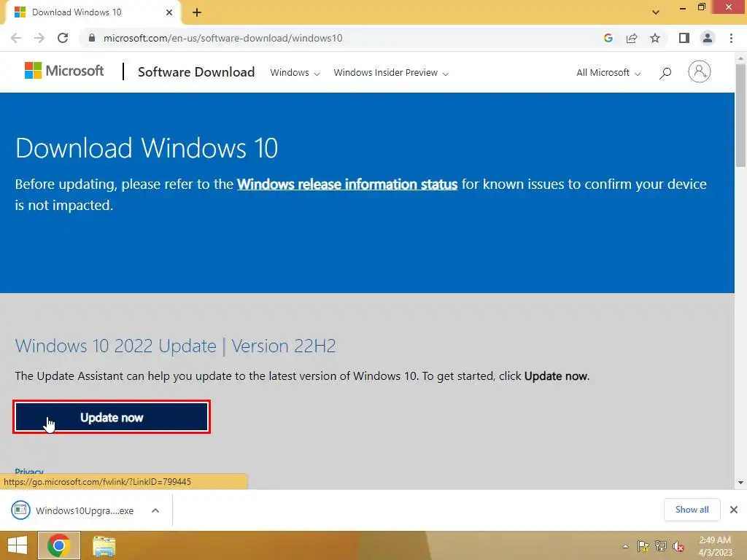Open Action Center flag icon
Image resolution: width=747 pixels, height=560 pixels.
643,546
